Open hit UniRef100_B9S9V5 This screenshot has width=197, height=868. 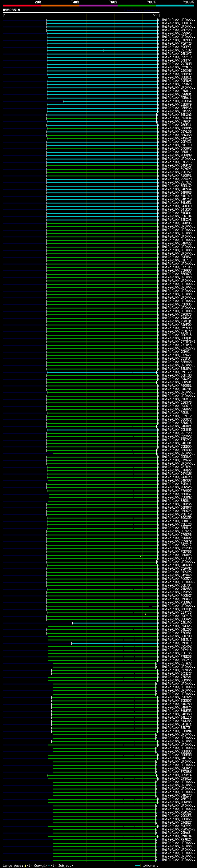pyautogui.click(x=177, y=33)
